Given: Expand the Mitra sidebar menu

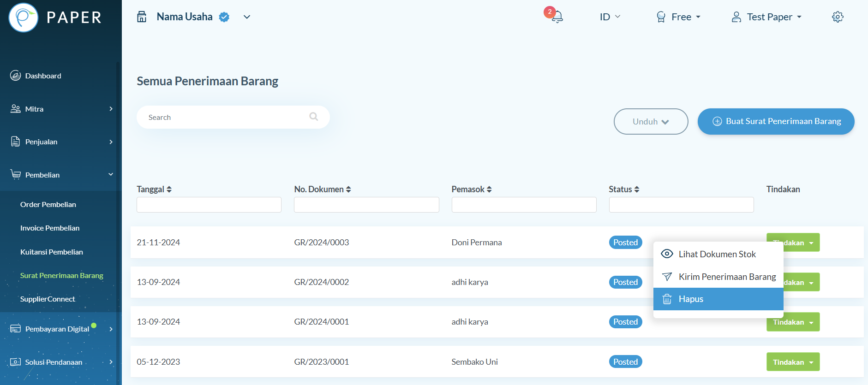Looking at the screenshot, I should pyautogui.click(x=61, y=109).
